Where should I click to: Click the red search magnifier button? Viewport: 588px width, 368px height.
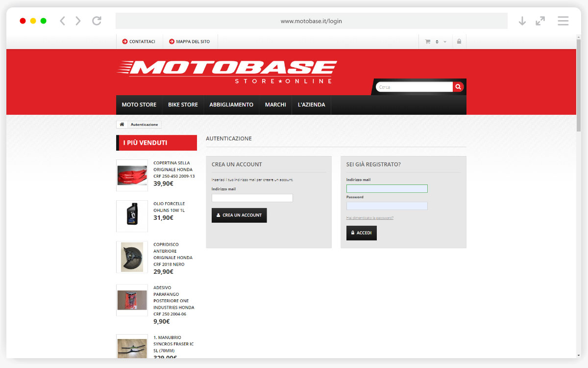(x=458, y=87)
